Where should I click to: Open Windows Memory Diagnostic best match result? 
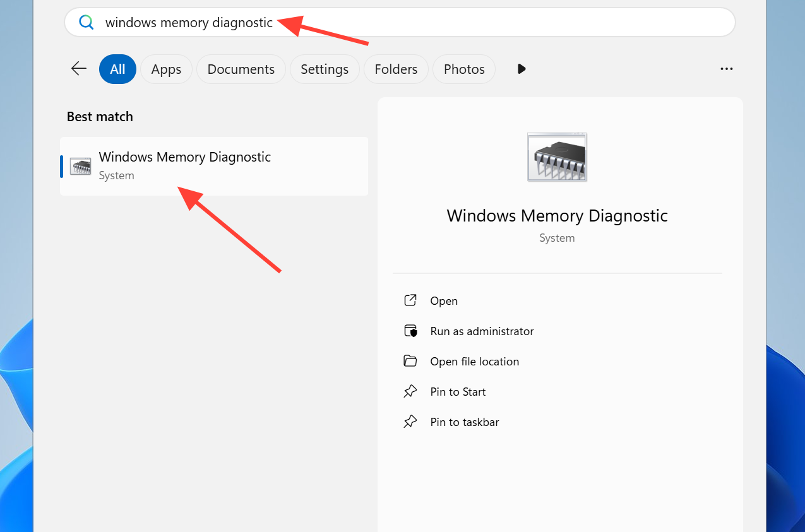coord(214,166)
